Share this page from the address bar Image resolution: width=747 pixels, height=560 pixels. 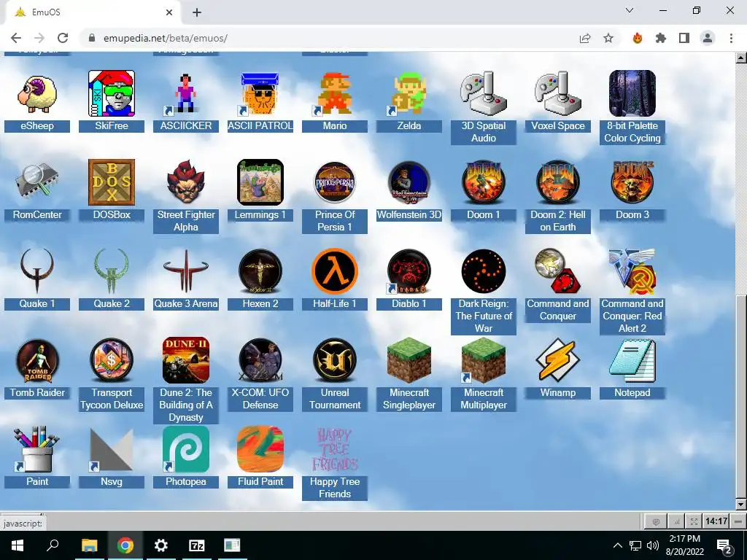(x=585, y=38)
